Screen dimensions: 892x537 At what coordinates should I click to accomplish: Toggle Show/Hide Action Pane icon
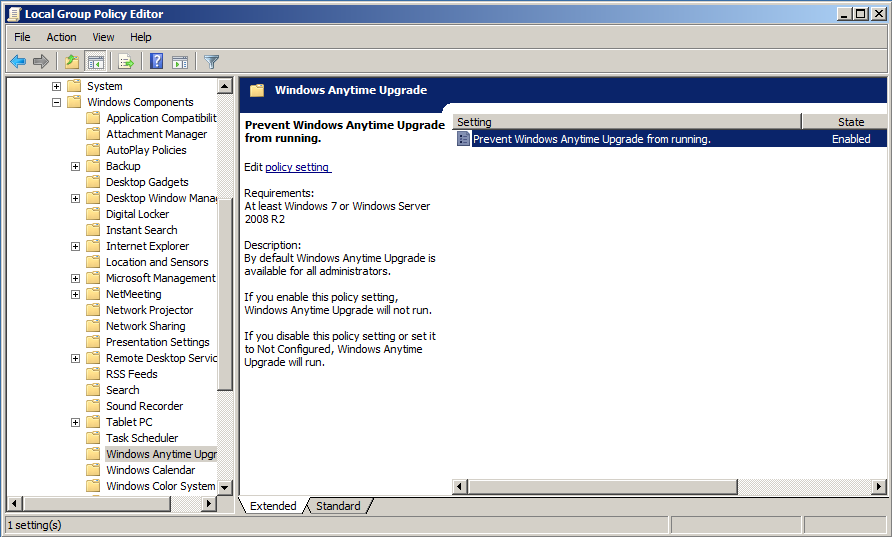pyautogui.click(x=180, y=61)
